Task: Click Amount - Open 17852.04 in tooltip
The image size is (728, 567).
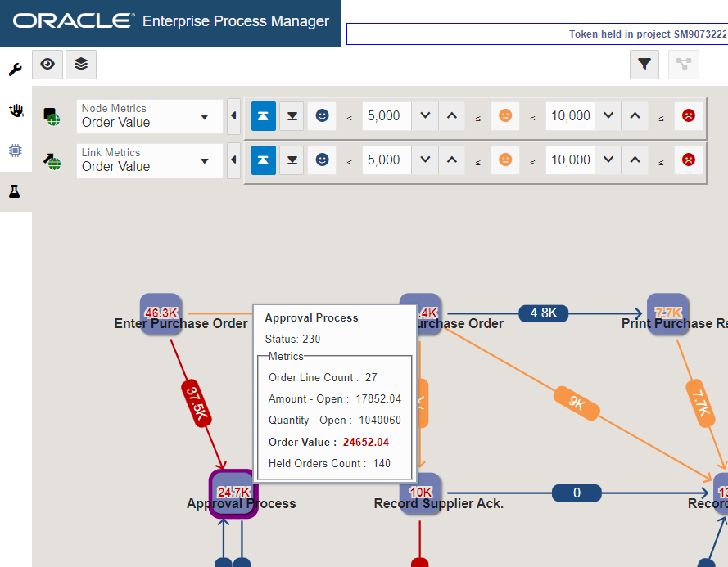Action: [x=335, y=399]
